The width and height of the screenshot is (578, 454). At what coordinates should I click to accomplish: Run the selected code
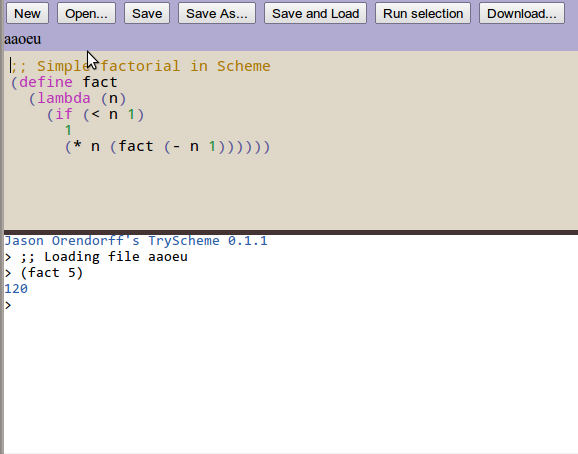click(423, 13)
